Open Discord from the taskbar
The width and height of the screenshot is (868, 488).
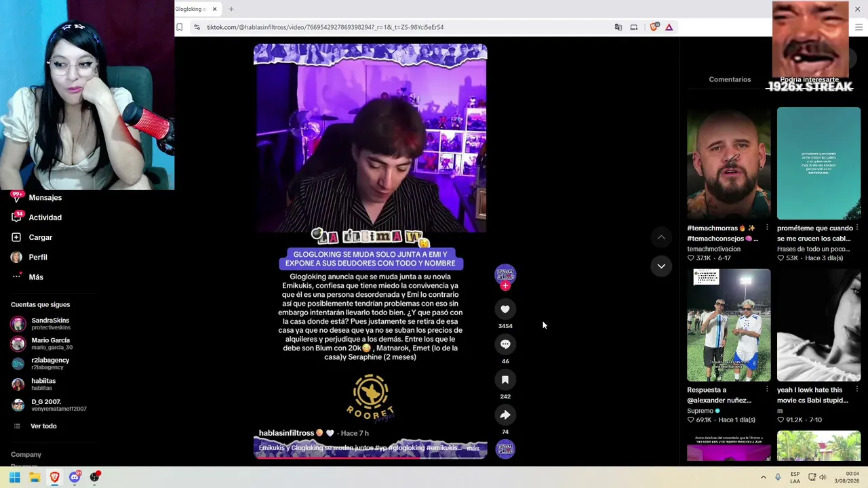75,477
